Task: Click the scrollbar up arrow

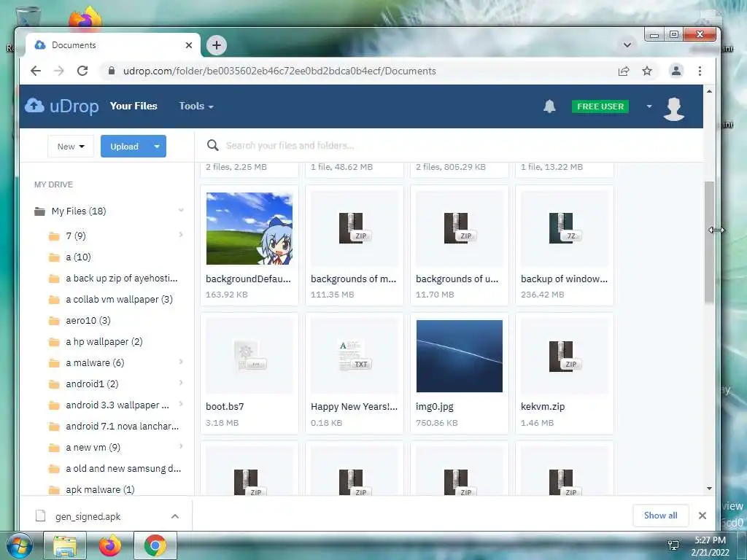Action: 709,91
